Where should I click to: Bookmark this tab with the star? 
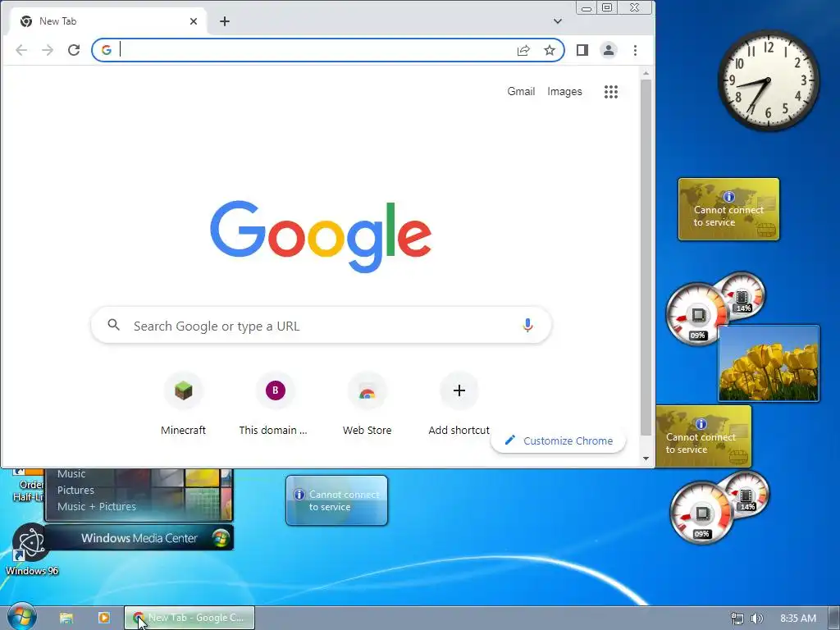click(550, 50)
